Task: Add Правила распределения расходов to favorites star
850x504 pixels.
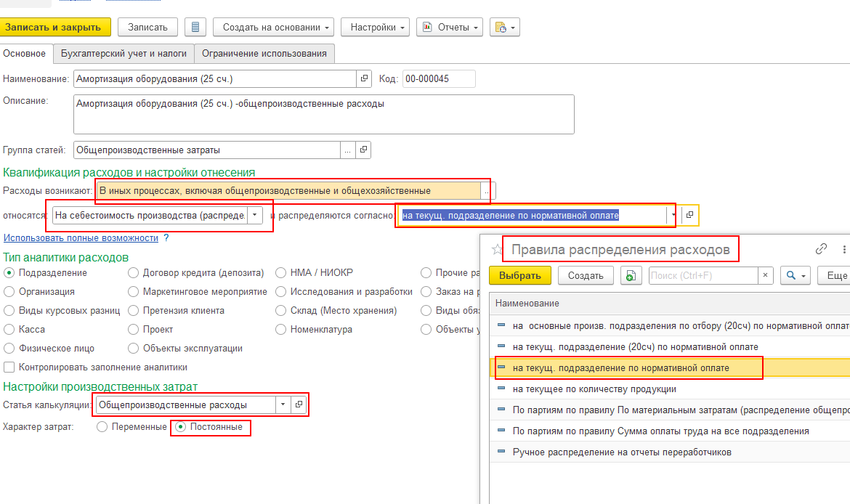Action: 496,250
